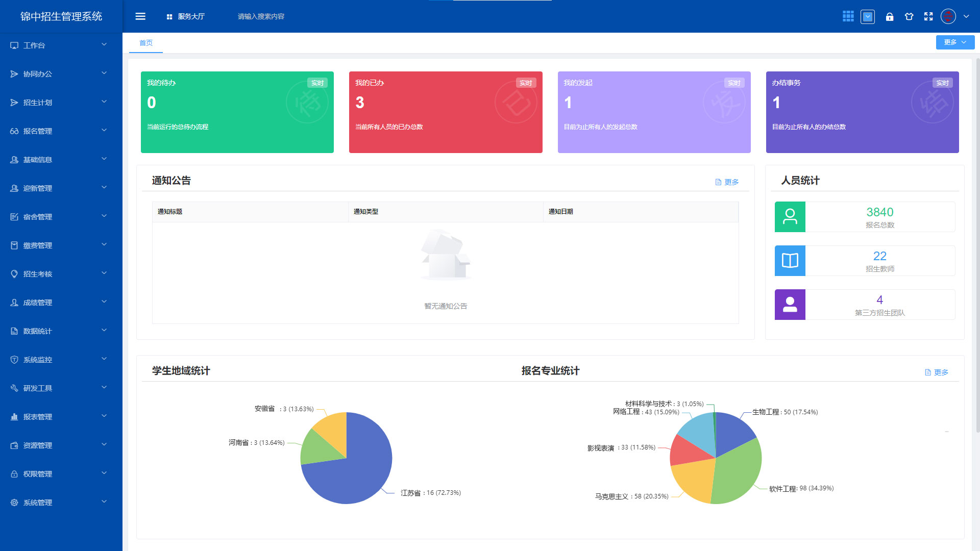
Task: Click the blue book icon for 招生教师
Action: coord(790,261)
